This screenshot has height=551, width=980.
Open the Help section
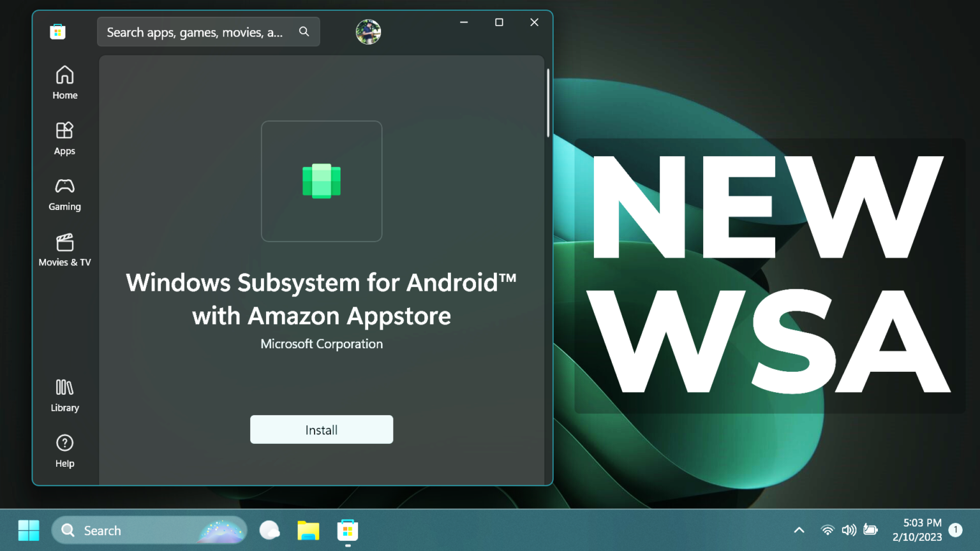(64, 449)
